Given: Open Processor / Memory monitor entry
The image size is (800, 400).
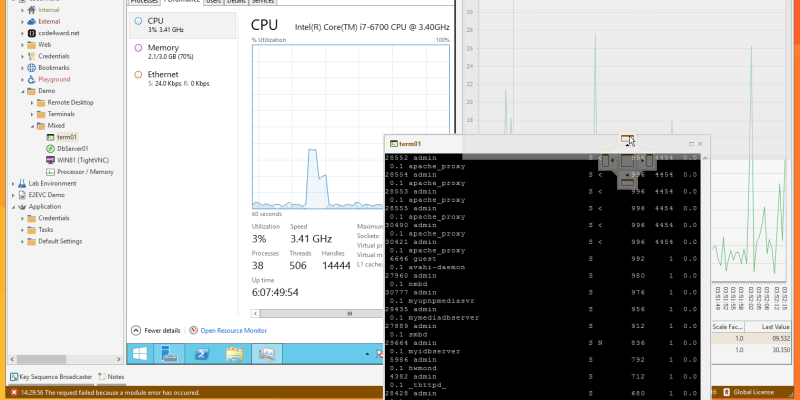Looking at the screenshot, I should click(85, 172).
